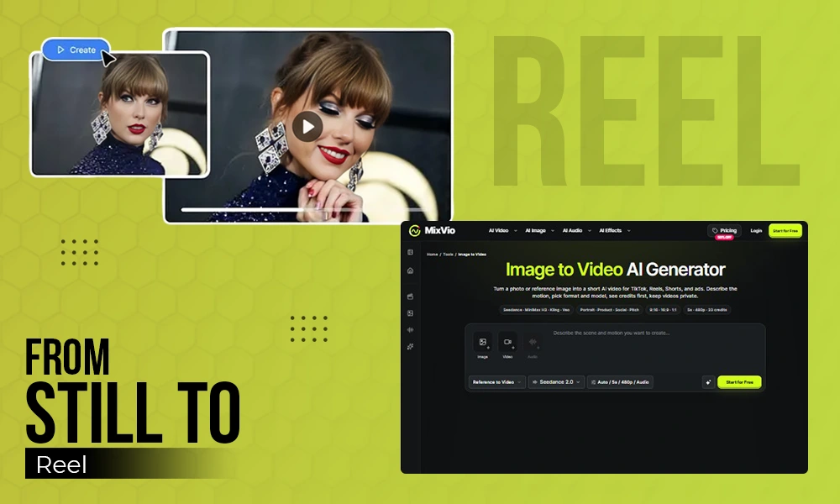Screen dimensions: 840x504
Task: Open the Pricing page
Action: click(x=724, y=230)
